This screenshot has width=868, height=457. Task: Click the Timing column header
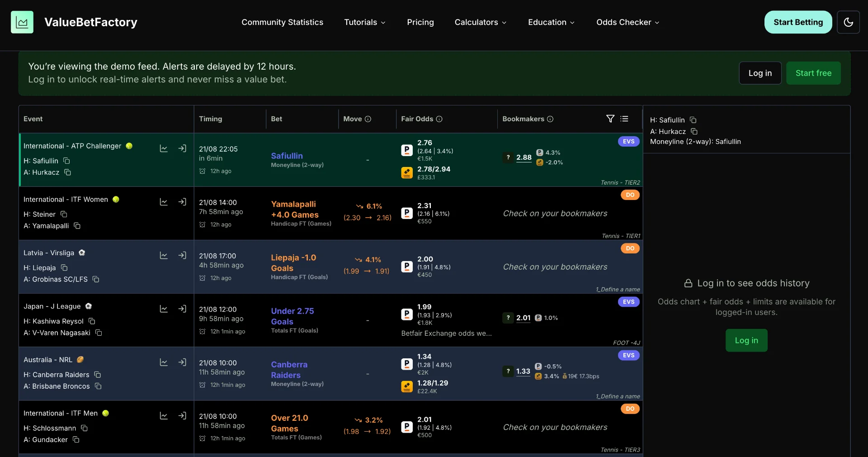(x=210, y=119)
